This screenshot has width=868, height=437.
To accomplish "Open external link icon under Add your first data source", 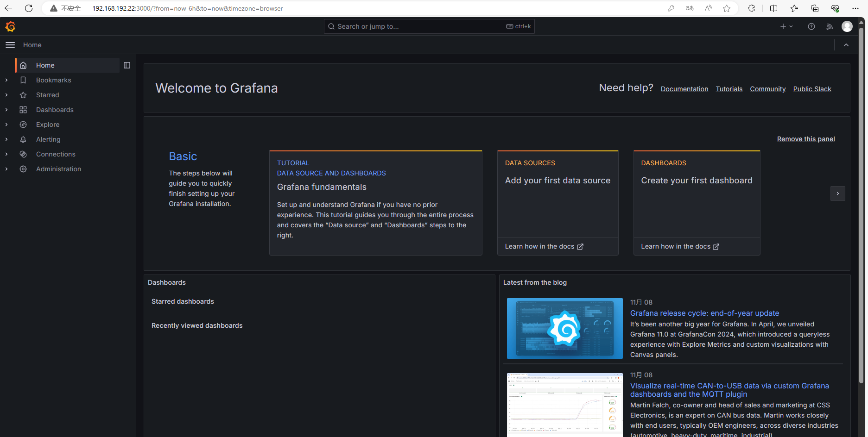I will coord(580,247).
